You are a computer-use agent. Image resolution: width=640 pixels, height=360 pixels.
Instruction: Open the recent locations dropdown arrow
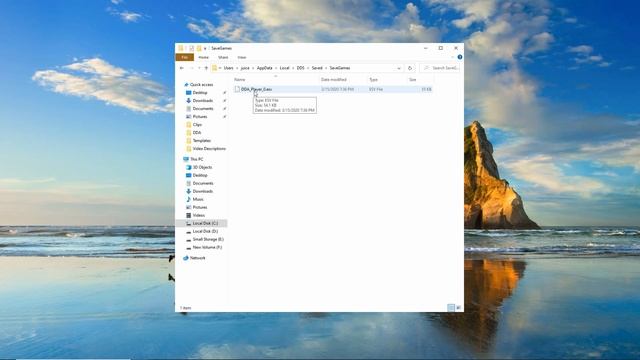(x=199, y=68)
